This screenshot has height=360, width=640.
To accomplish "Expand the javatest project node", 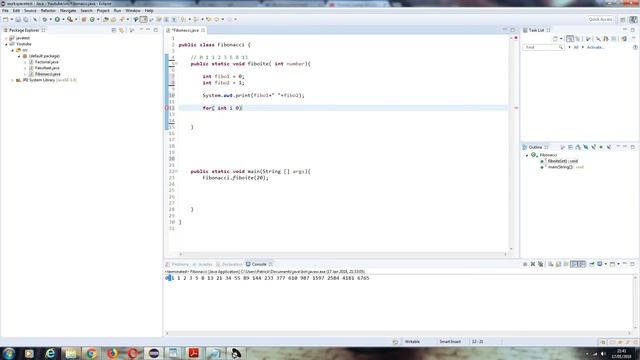I will 6,38.
